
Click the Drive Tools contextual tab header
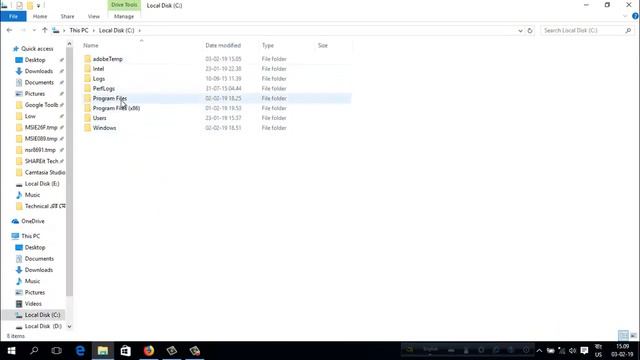point(124,5)
